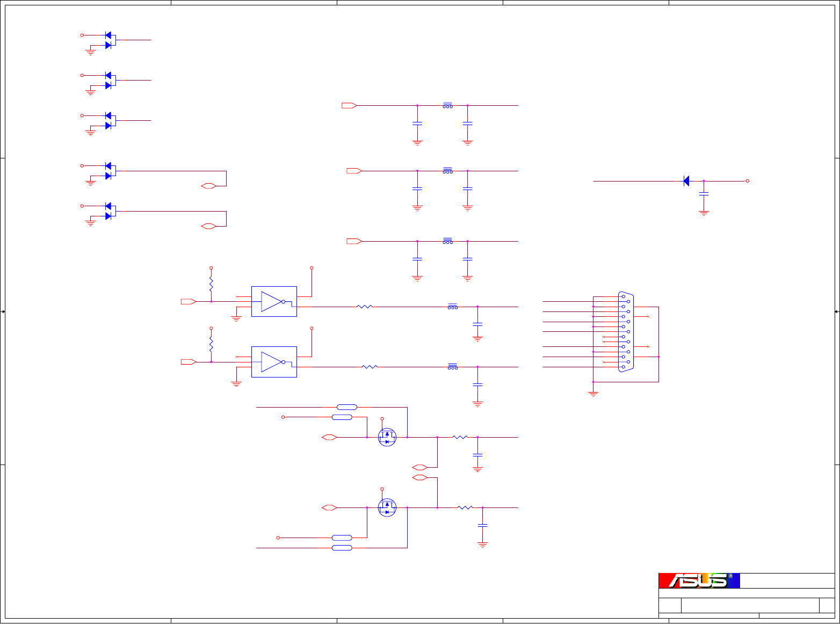Select the bottommost oval jumper below the lower MOSFET

[x=342, y=548]
